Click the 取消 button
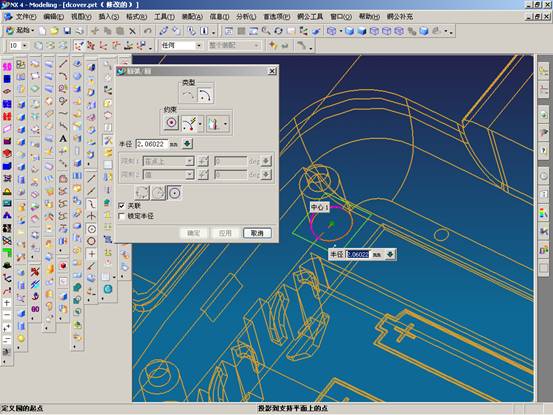553x415 pixels. (257, 233)
